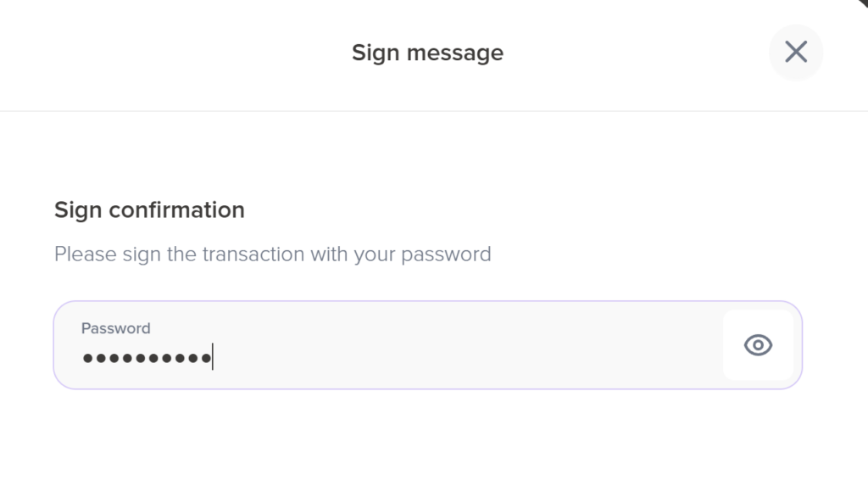Click the masked password dots
This screenshot has height=503, width=868.
pyautogui.click(x=147, y=358)
